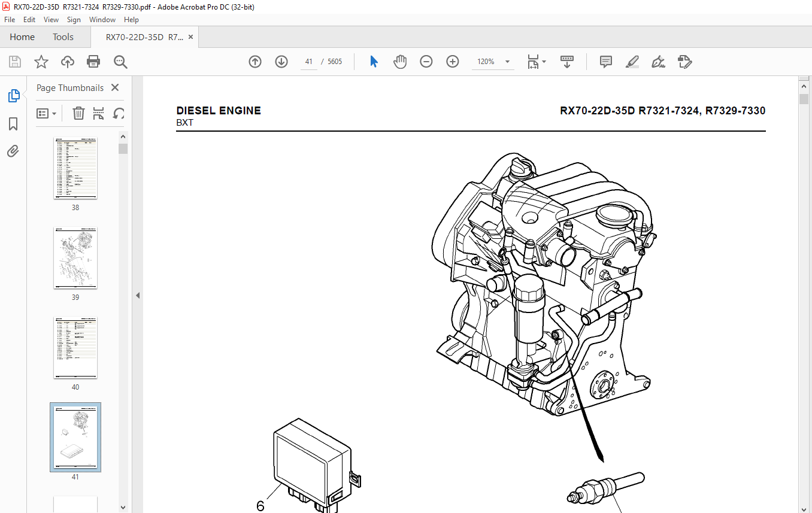Click the total pages 5605 text
This screenshot has height=513, width=812.
335,62
